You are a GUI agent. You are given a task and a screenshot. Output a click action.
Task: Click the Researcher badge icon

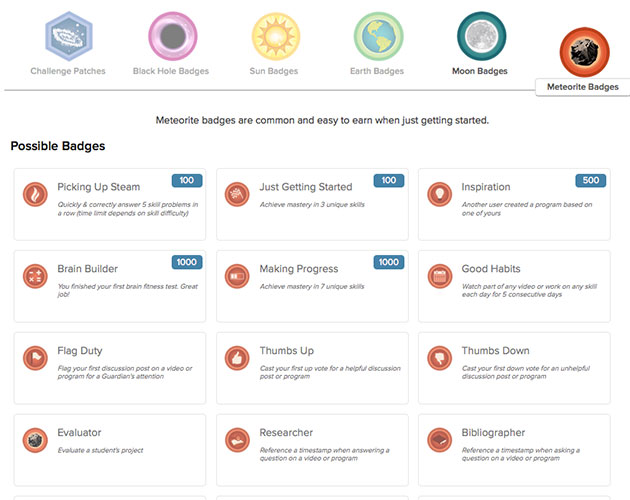click(x=237, y=439)
